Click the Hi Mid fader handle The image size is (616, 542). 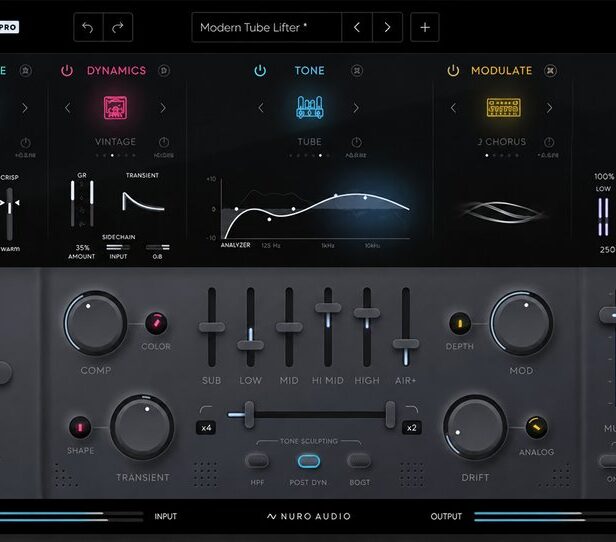tap(328, 308)
